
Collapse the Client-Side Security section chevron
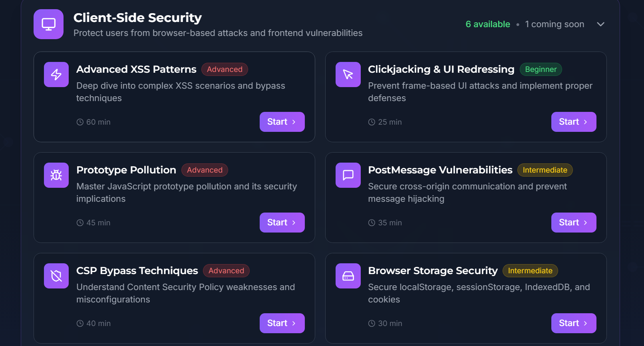(600, 24)
